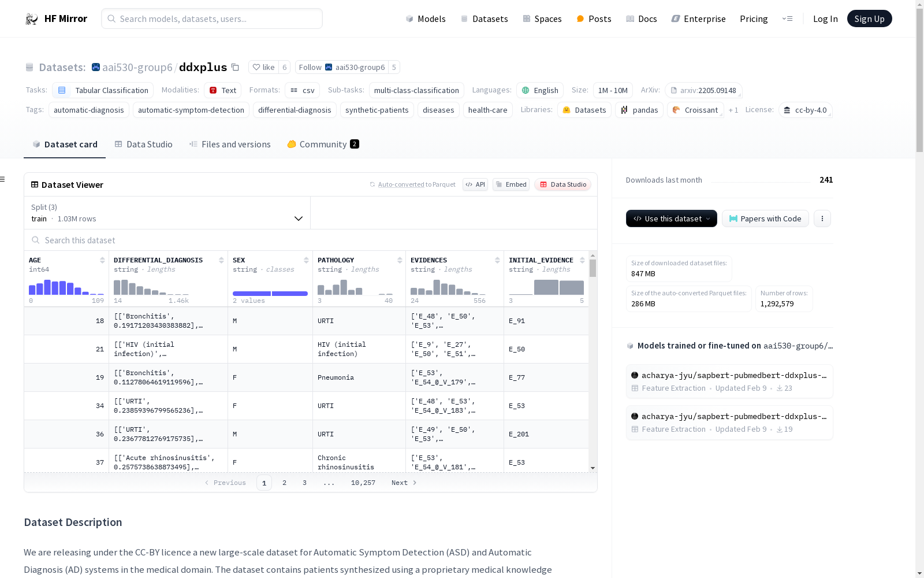Select the multi-class-classification sub-task tag
Screen dimensions: 924x578
(x=416, y=90)
